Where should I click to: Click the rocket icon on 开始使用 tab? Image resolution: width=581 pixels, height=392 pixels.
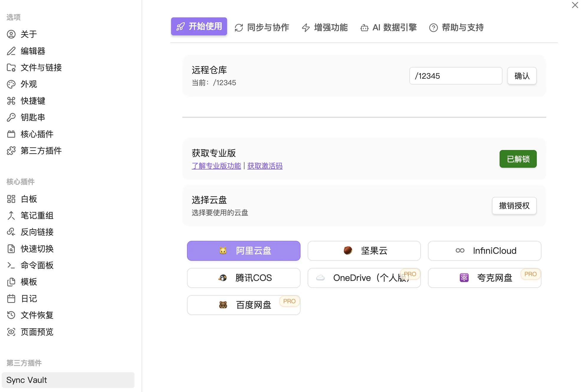pyautogui.click(x=180, y=27)
